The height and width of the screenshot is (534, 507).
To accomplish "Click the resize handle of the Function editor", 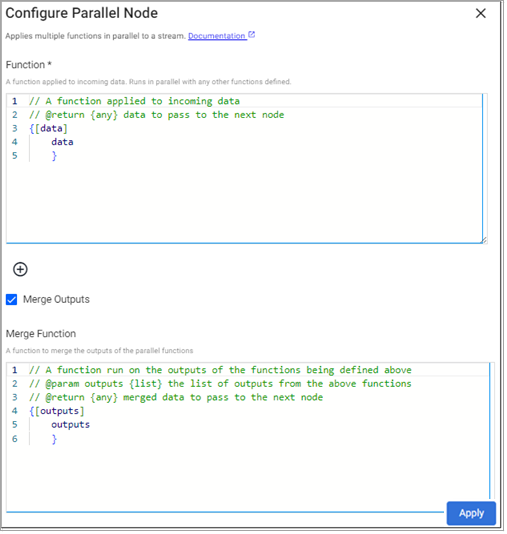I will coord(484,240).
